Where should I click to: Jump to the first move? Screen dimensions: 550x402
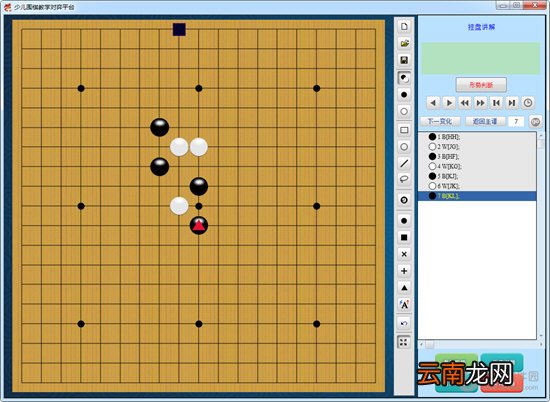tap(496, 103)
